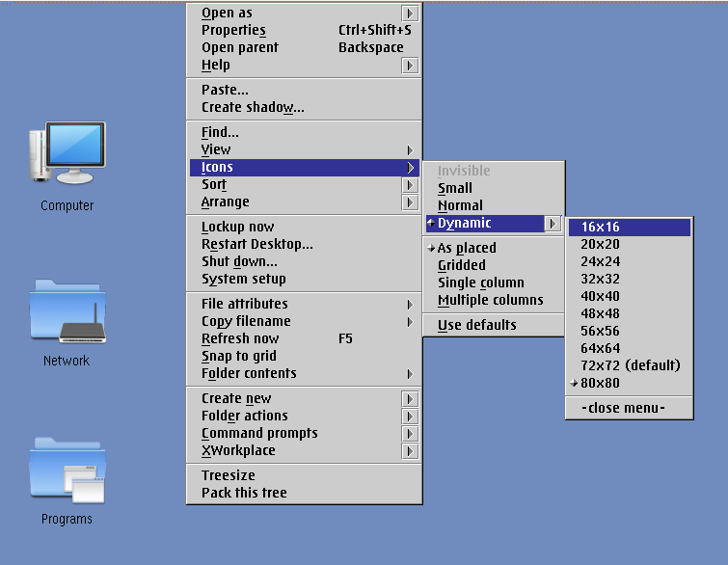728x565 pixels.
Task: Click the Properties menu item
Action: point(305,30)
